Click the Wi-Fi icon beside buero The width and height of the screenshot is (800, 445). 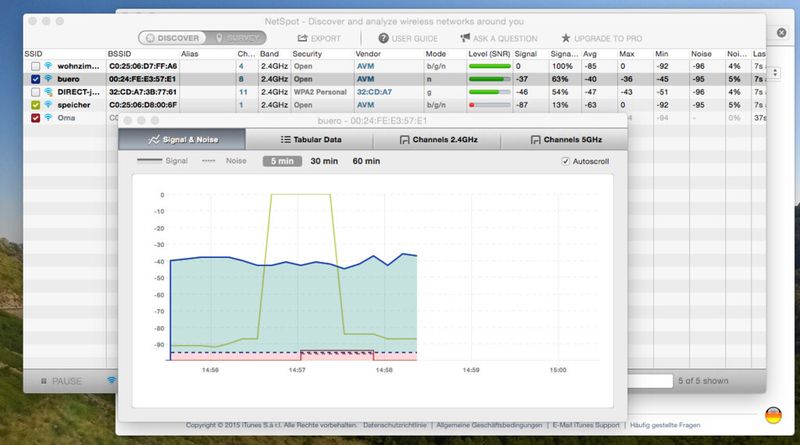(x=48, y=79)
